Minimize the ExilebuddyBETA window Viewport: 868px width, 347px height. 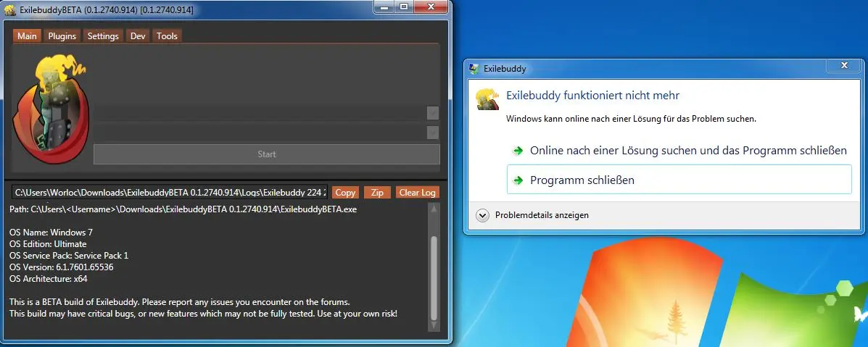pos(385,7)
